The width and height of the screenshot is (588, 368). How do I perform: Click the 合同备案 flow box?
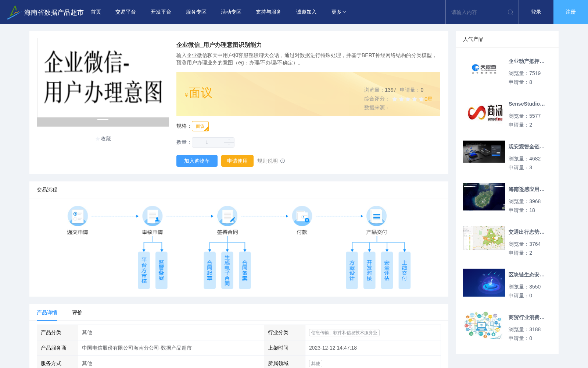[245, 270]
